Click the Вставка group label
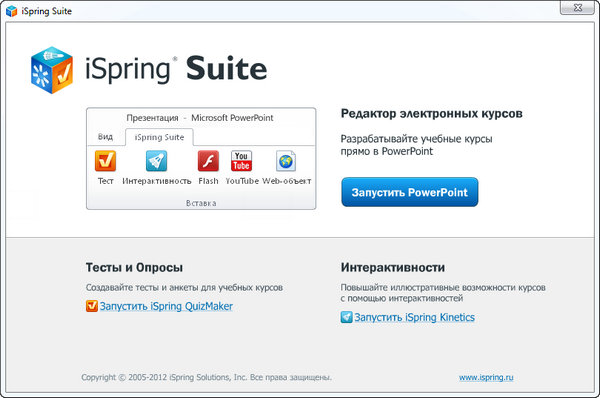600x398 pixels. coord(201,203)
